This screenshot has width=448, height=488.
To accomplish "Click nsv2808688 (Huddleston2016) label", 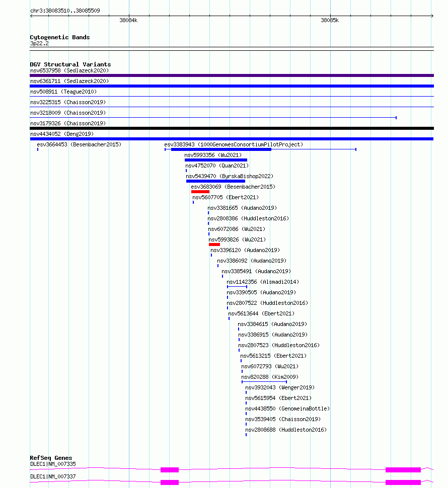I will pyautogui.click(x=286, y=431).
